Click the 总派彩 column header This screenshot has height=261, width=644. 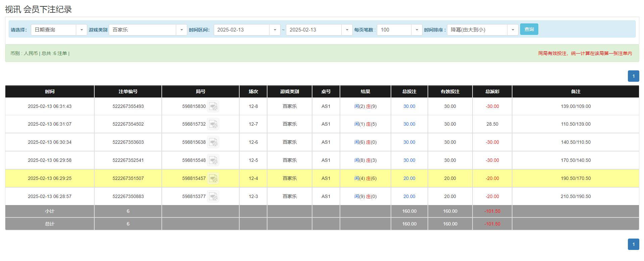(x=492, y=91)
